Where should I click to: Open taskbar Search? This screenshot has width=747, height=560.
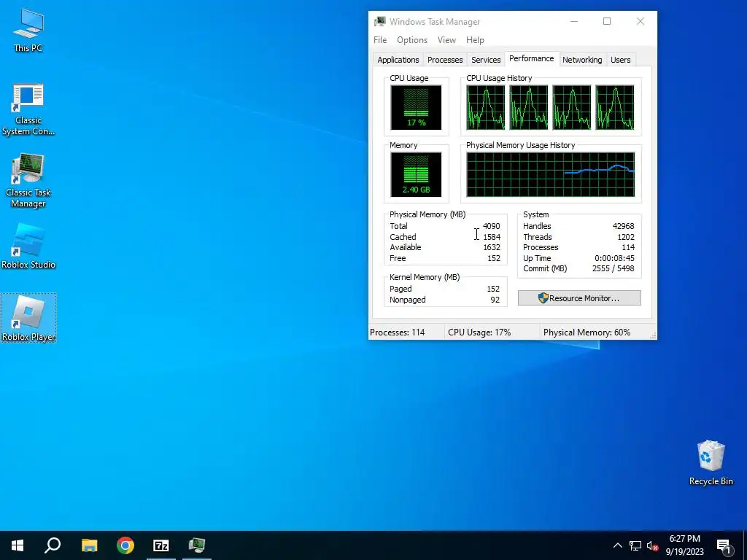[x=53, y=545]
